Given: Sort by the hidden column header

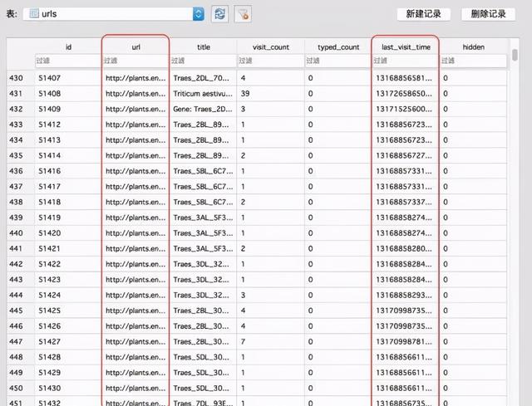Looking at the screenshot, I should [x=473, y=47].
